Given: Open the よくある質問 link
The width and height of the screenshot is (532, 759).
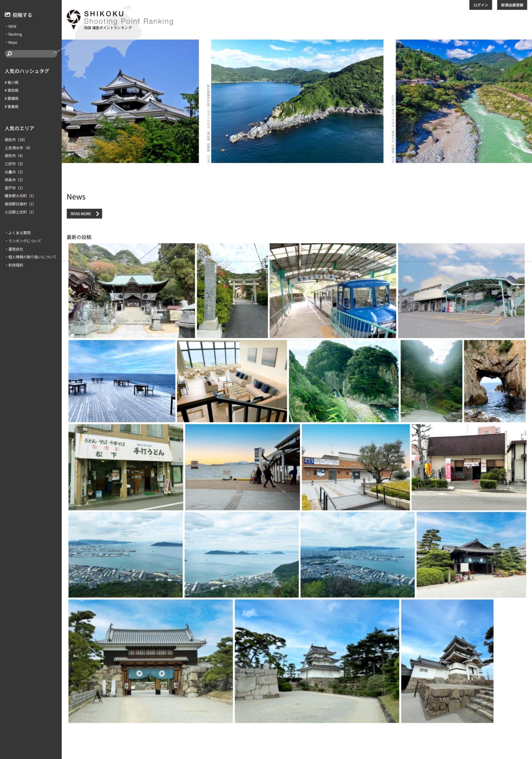Looking at the screenshot, I should pyautogui.click(x=19, y=233).
